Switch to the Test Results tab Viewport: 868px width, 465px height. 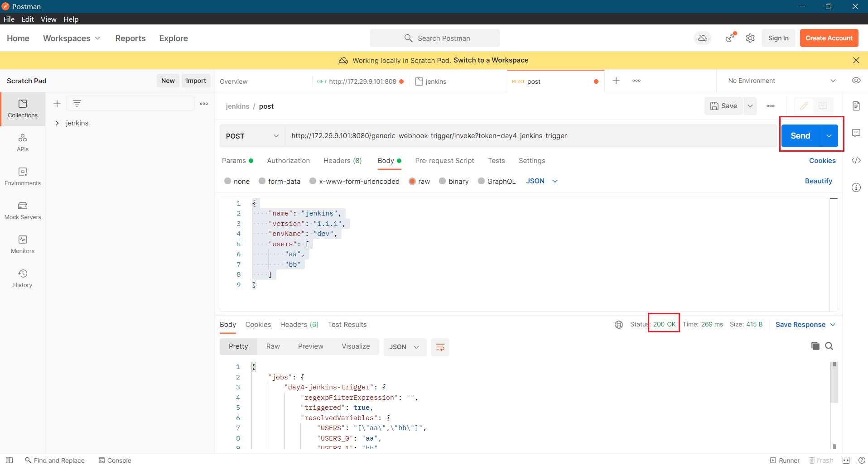(347, 325)
